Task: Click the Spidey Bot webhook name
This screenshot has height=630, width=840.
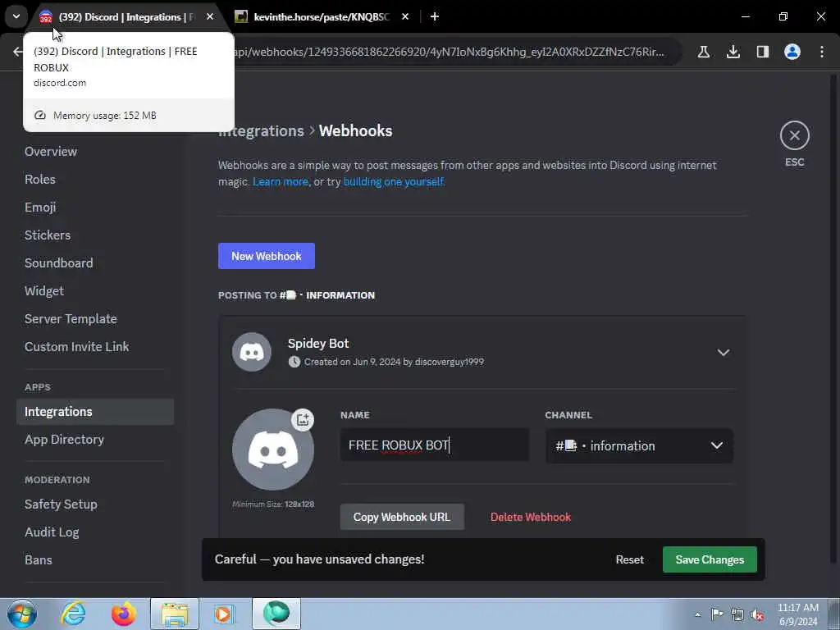Action: (x=318, y=344)
